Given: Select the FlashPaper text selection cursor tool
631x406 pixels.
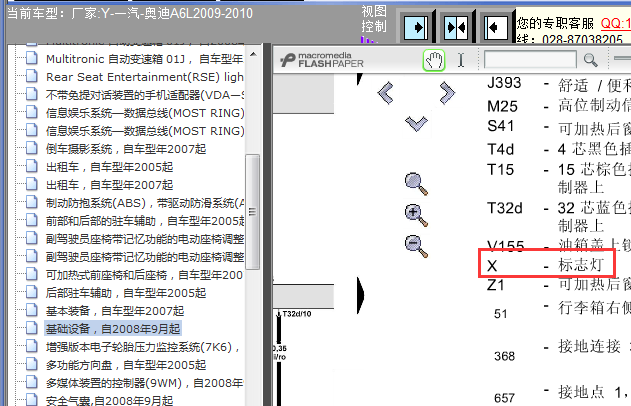Looking at the screenshot, I should coord(461,60).
